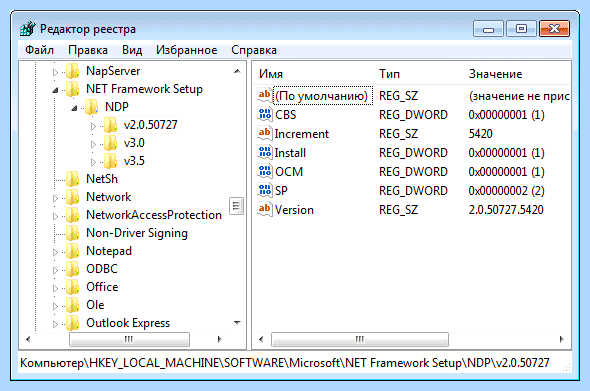The height and width of the screenshot is (391, 590).
Task: Open the Справка menu
Action: [x=254, y=50]
